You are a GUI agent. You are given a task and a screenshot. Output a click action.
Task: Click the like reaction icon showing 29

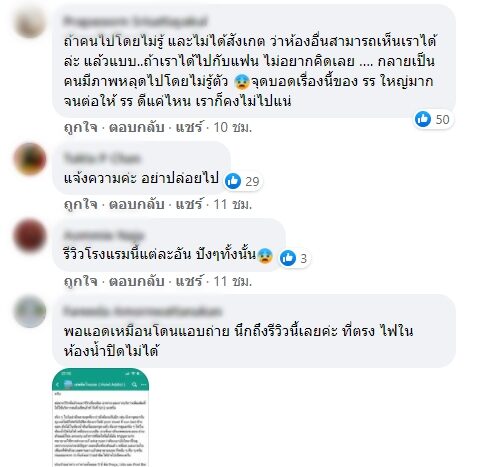(x=233, y=181)
